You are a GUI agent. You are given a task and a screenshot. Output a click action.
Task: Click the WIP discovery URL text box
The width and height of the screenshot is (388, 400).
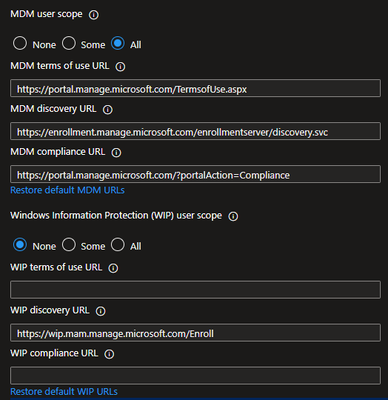click(x=195, y=333)
